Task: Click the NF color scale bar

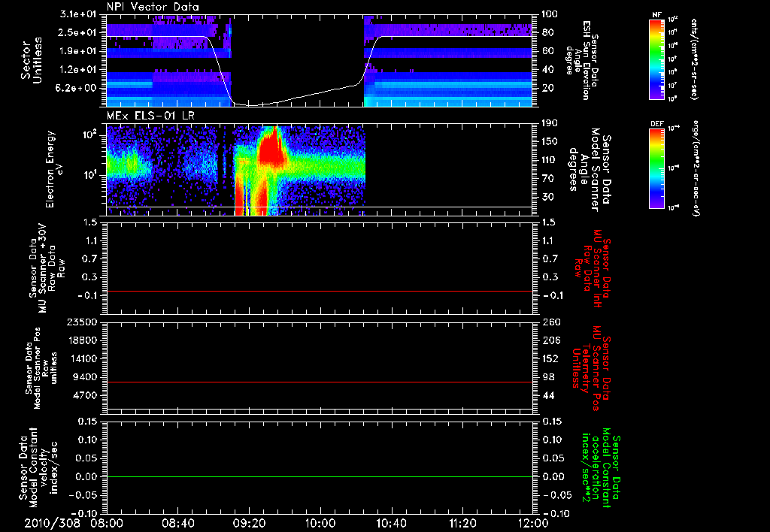Action: (x=657, y=59)
